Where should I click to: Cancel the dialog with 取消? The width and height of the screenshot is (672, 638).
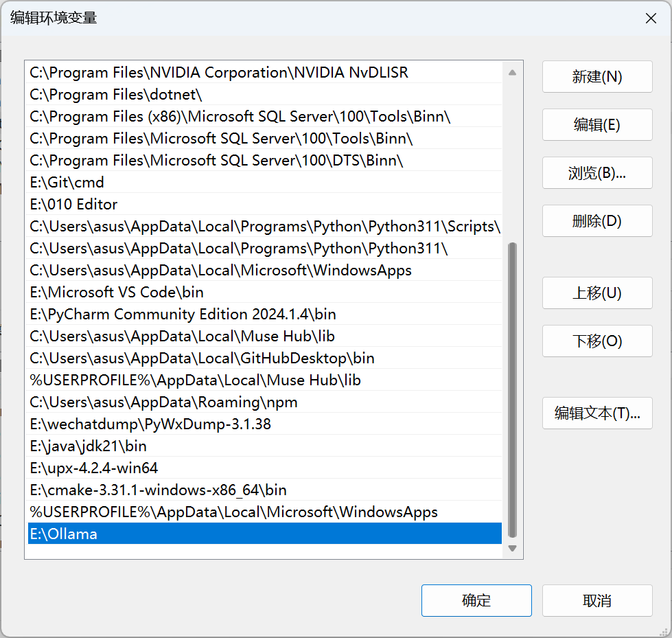(597, 600)
